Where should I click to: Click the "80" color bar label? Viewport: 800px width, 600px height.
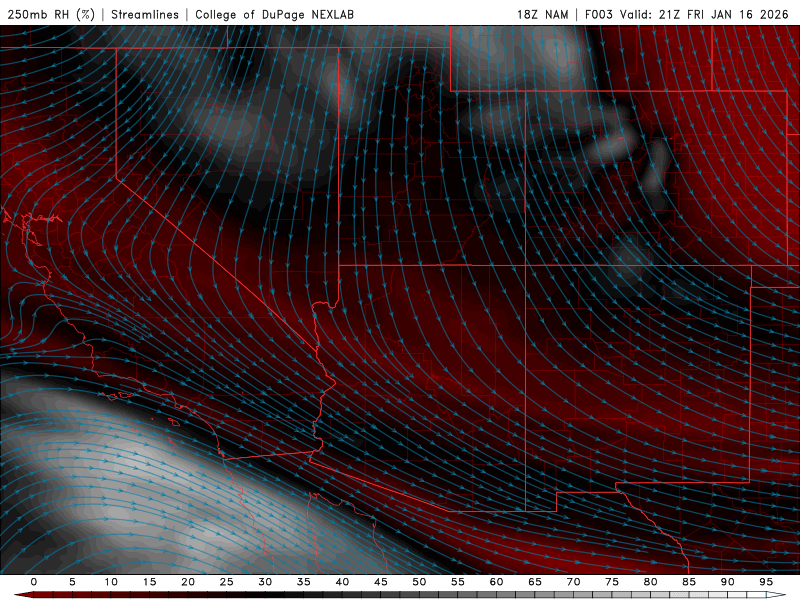click(650, 582)
